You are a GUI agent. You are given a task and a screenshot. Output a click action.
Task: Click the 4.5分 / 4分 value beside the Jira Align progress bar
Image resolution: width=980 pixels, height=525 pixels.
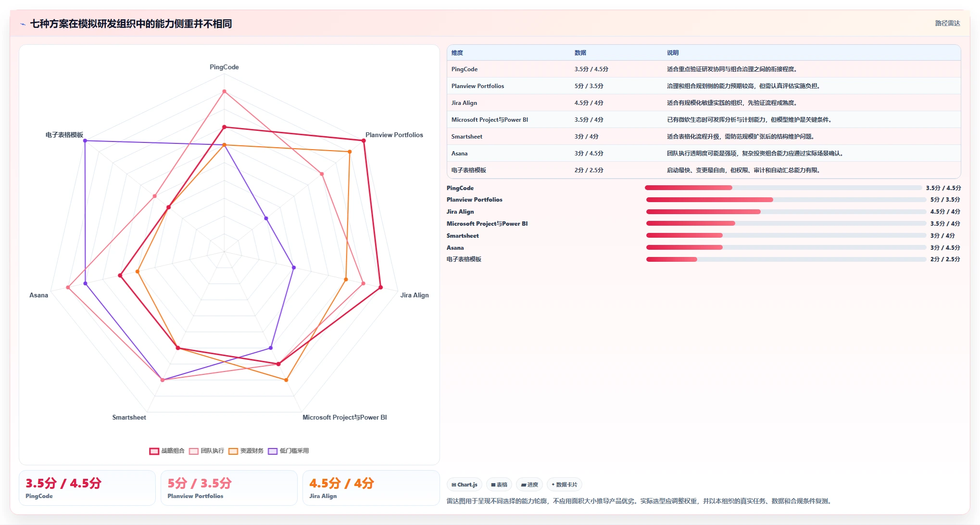(x=945, y=212)
